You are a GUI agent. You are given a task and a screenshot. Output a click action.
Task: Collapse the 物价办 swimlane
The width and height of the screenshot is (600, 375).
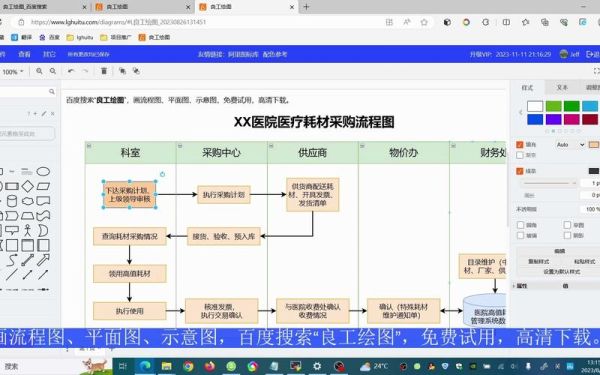362,146
